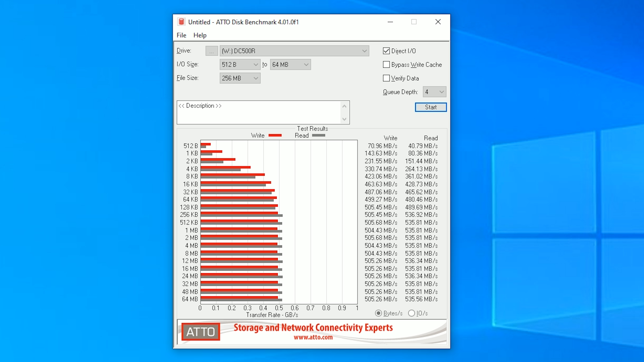Expand the File Size 256 MB dropdown
This screenshot has width=644, height=362.
click(240, 78)
